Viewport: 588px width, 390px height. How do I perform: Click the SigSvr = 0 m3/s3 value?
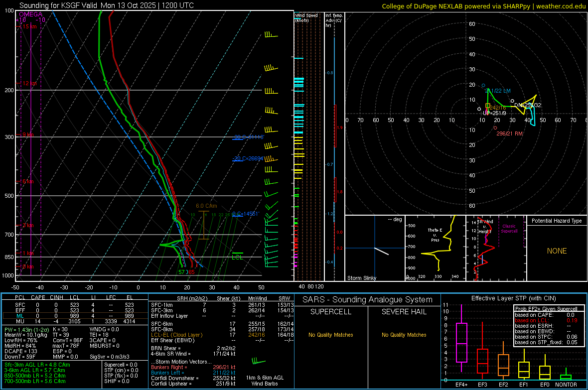click(110, 357)
